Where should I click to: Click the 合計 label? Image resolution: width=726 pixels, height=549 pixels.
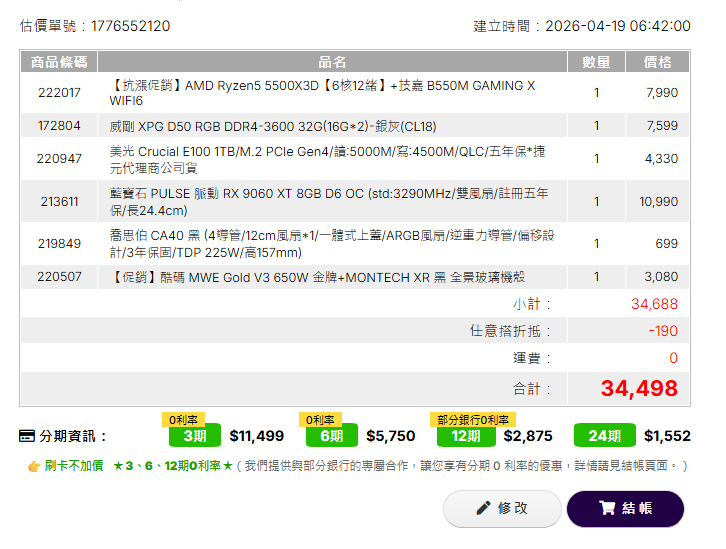[x=532, y=389]
